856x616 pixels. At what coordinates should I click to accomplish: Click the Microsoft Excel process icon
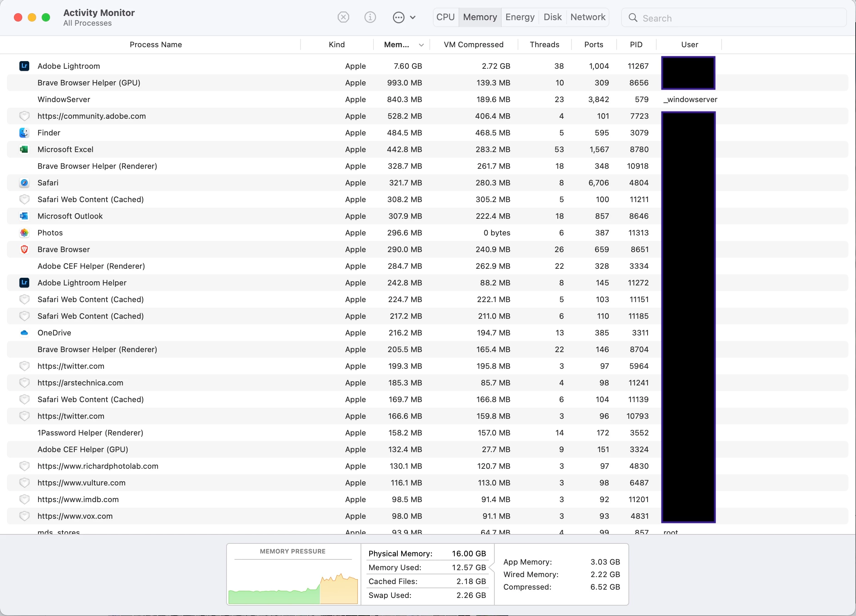(x=24, y=149)
